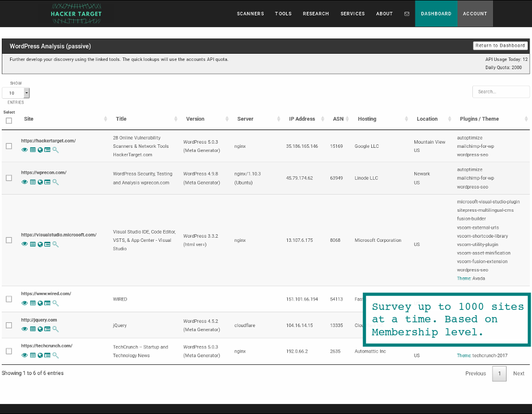
Task: Check the hackertarget.com row checkbox
Action: (x=9, y=146)
